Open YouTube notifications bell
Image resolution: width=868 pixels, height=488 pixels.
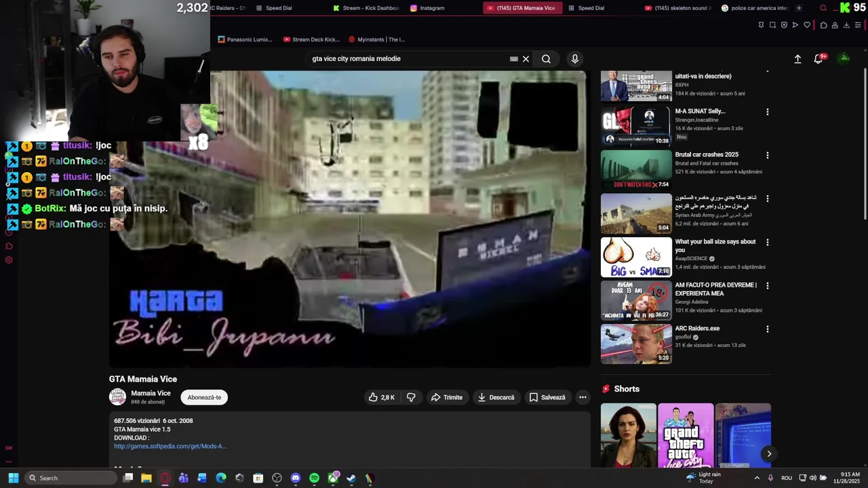pos(818,59)
